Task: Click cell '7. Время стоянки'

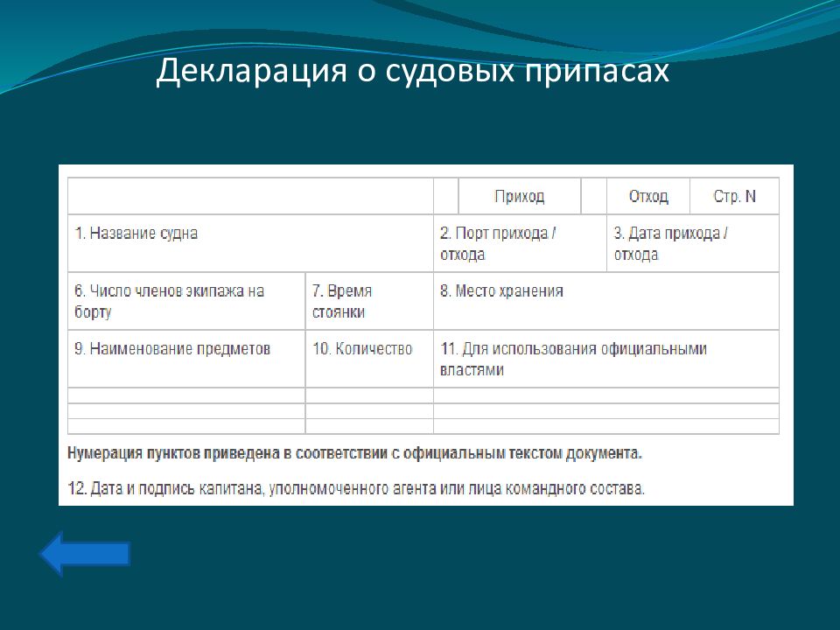Action: [369, 301]
